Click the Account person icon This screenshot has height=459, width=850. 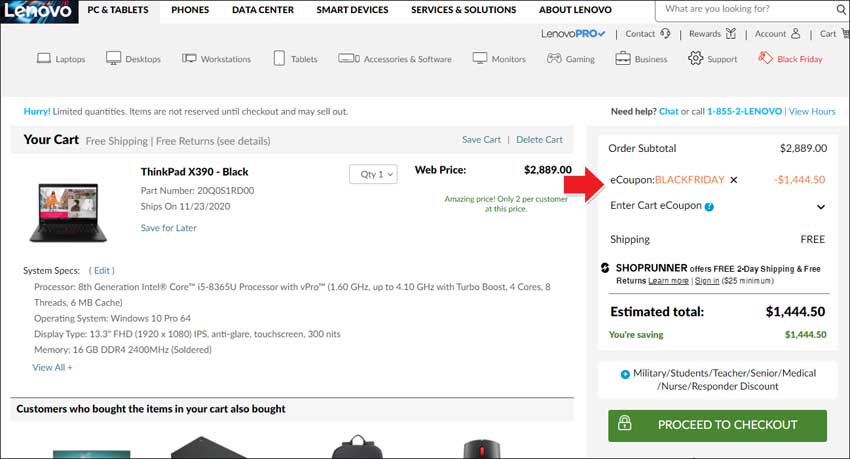click(x=795, y=34)
